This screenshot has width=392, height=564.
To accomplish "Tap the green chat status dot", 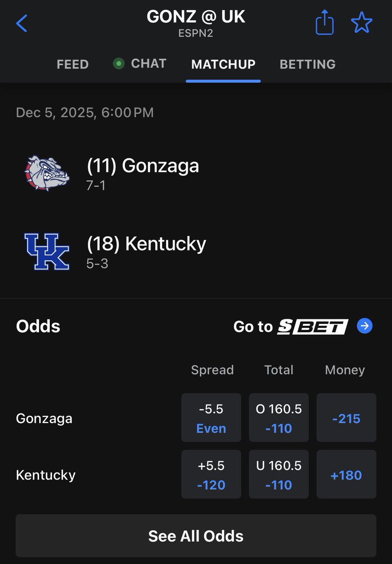I will coord(119,63).
